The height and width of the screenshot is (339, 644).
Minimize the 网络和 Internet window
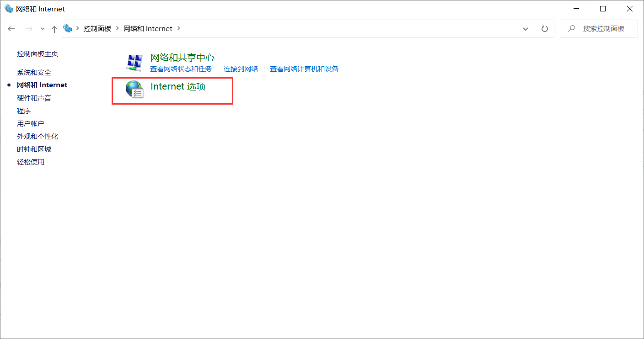tap(576, 9)
